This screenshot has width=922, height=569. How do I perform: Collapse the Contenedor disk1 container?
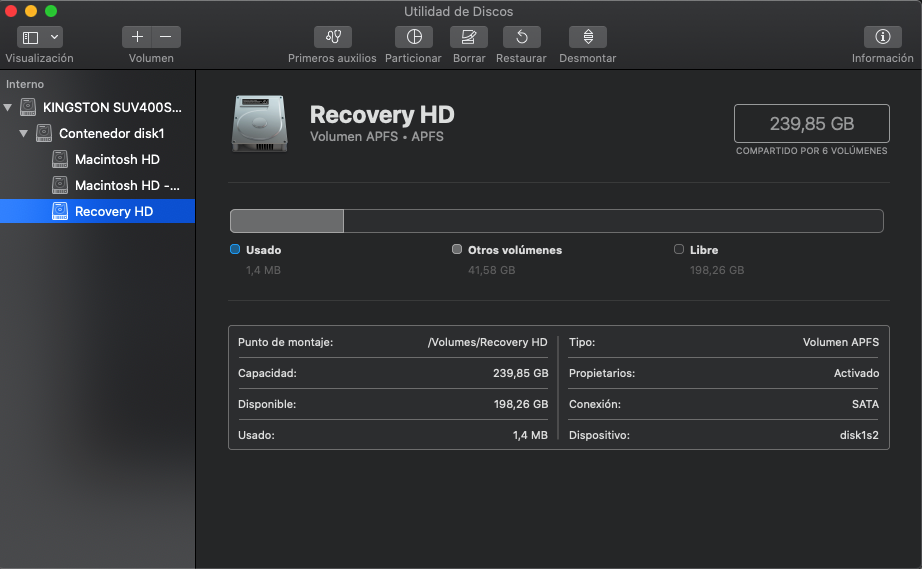tap(24, 133)
